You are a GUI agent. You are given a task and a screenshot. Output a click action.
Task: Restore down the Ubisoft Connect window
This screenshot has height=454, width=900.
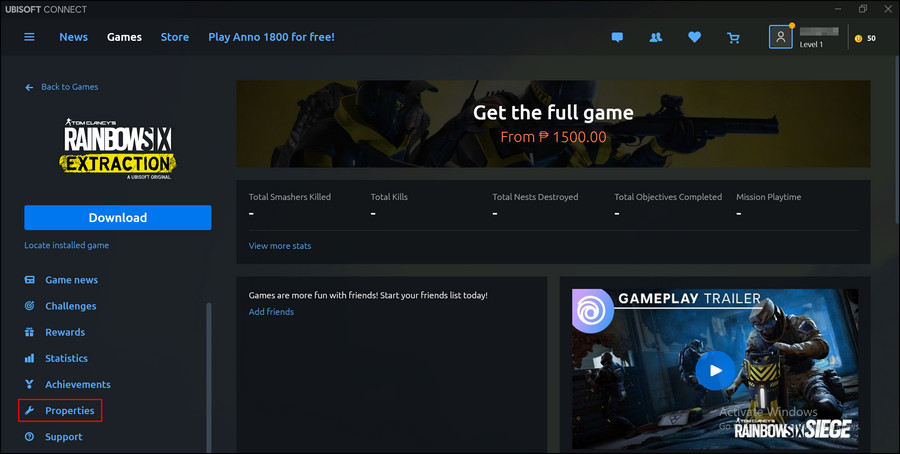point(863,9)
